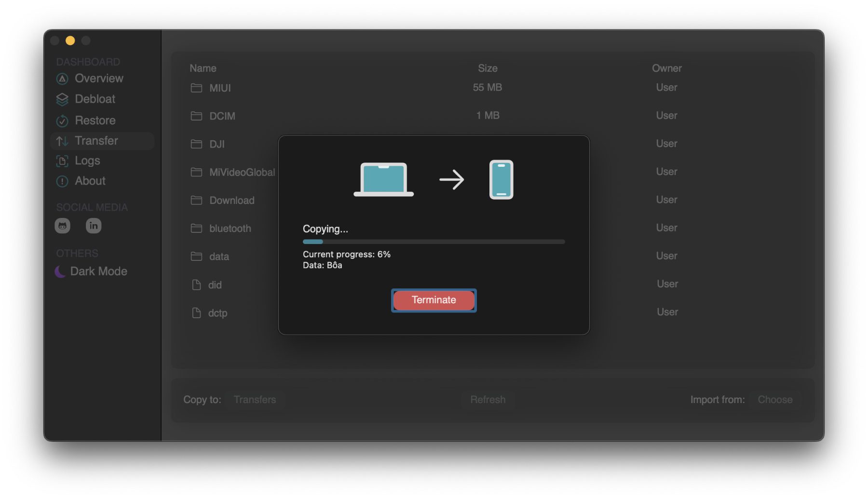Click the copying progress bar
This screenshot has height=499, width=868.
pos(433,242)
